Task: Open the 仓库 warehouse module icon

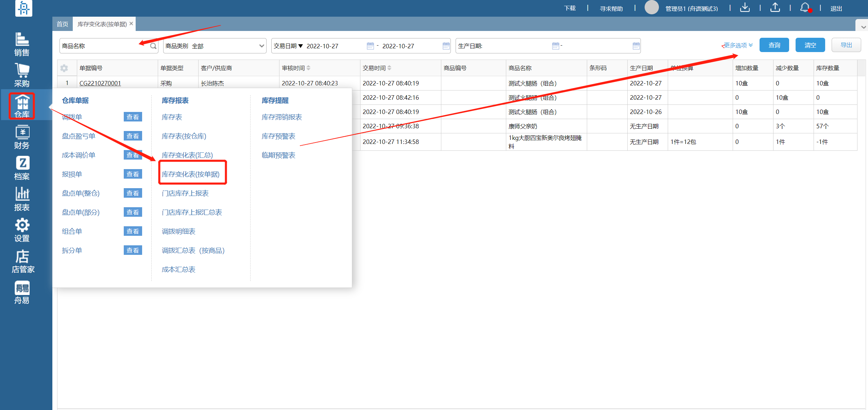Action: click(x=22, y=106)
